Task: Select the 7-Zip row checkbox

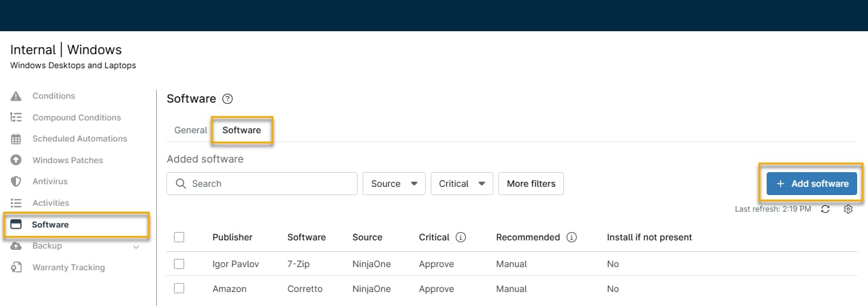Action: coord(179,264)
